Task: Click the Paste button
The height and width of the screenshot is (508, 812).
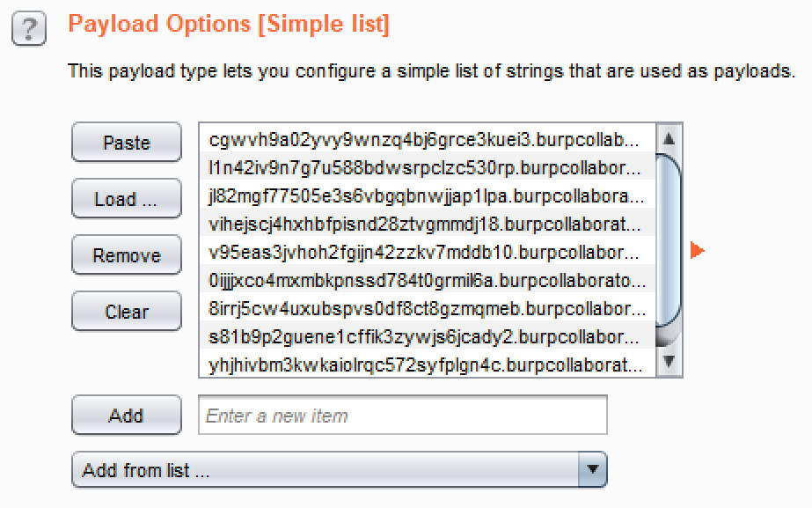Action: coord(127,143)
